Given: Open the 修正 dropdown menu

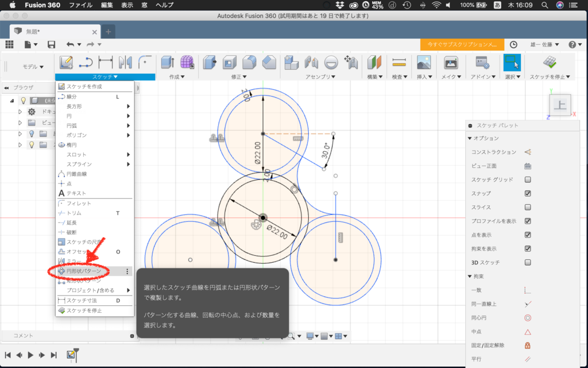Looking at the screenshot, I should [x=239, y=76].
